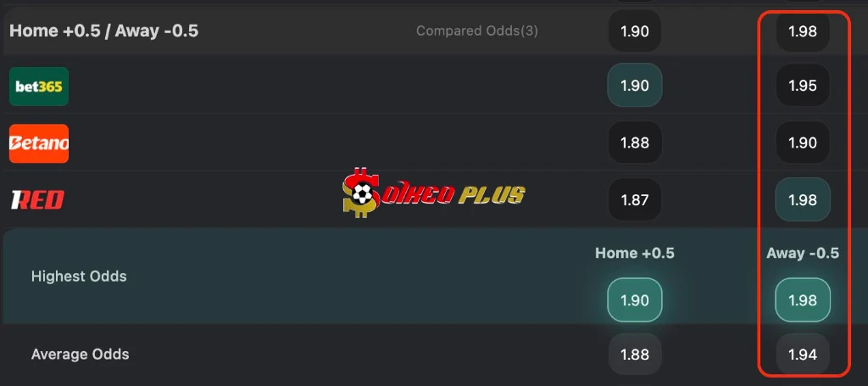The image size is (868, 386).
Task: Click the 1RED bookmaker logo
Action: [37, 200]
